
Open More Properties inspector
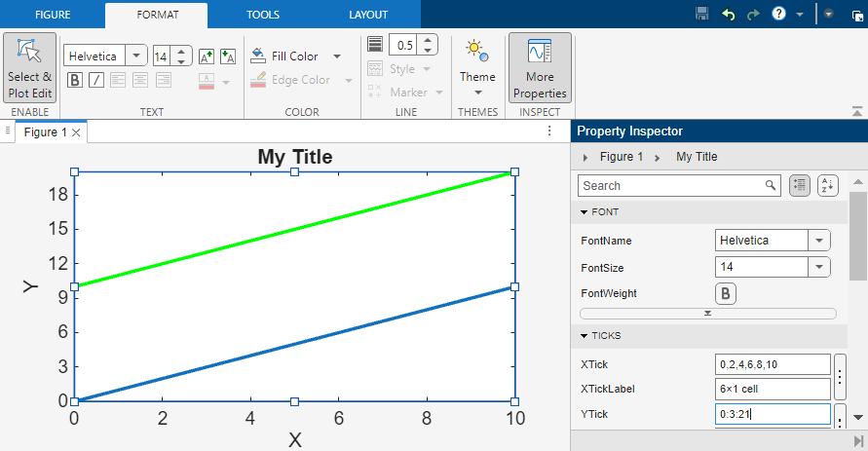(540, 68)
